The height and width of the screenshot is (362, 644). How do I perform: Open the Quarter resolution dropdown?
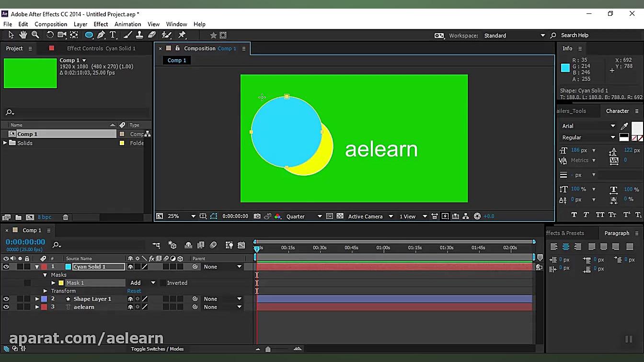click(x=304, y=216)
